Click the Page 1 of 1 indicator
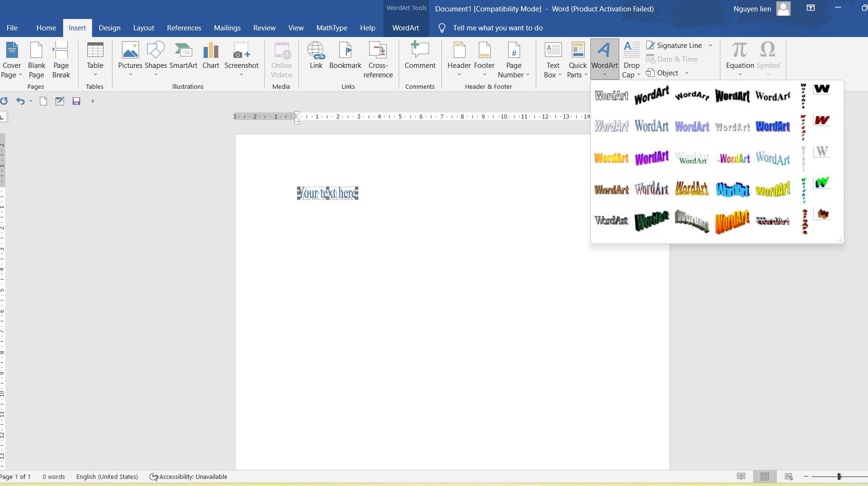Image resolution: width=868 pixels, height=486 pixels. pyautogui.click(x=16, y=477)
